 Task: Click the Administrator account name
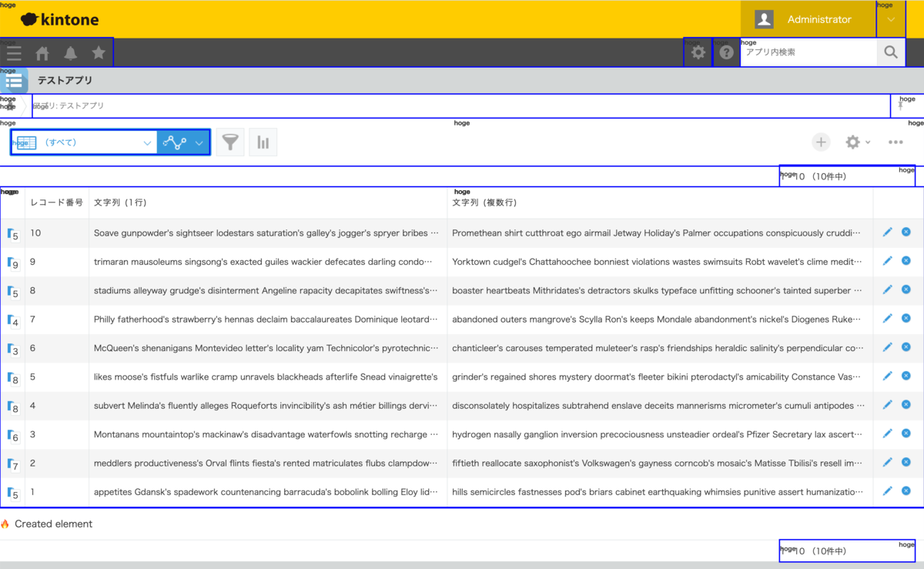click(x=819, y=19)
